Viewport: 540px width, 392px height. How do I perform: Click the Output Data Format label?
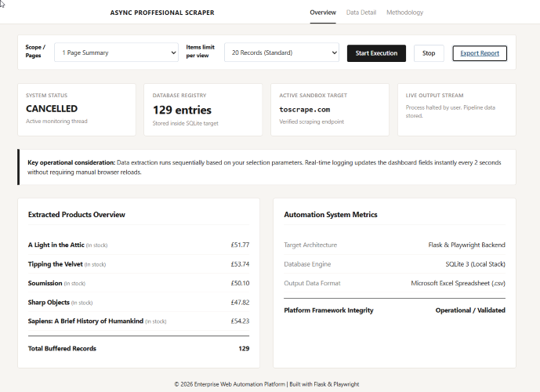point(312,283)
